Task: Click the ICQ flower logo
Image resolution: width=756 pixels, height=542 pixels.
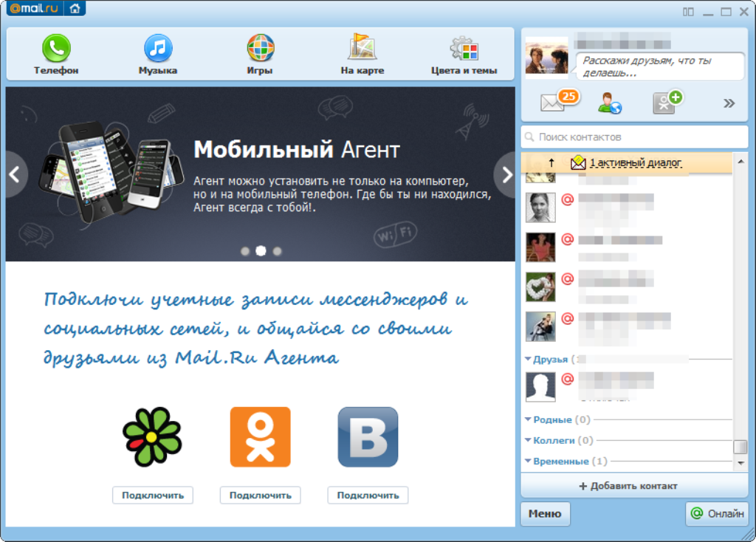Action: point(152,437)
